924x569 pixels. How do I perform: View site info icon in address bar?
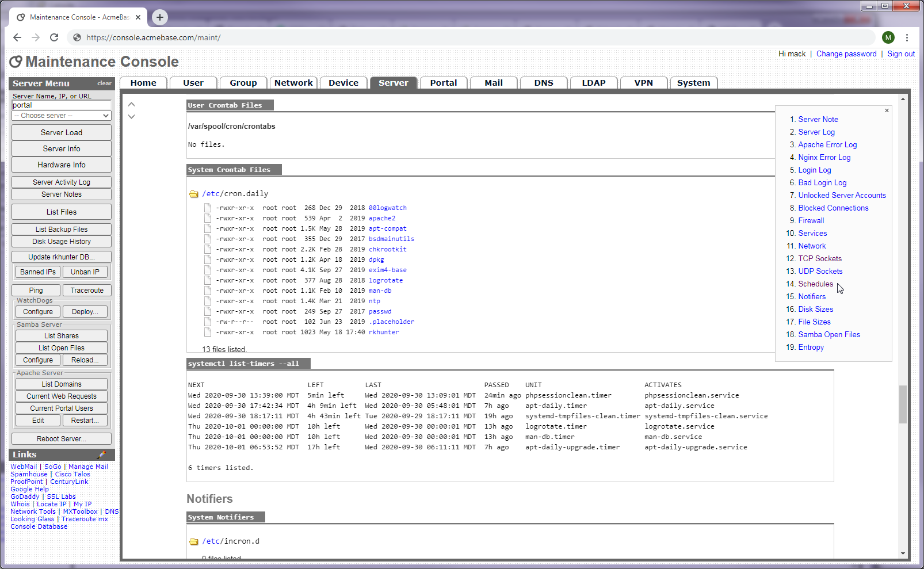(x=77, y=37)
